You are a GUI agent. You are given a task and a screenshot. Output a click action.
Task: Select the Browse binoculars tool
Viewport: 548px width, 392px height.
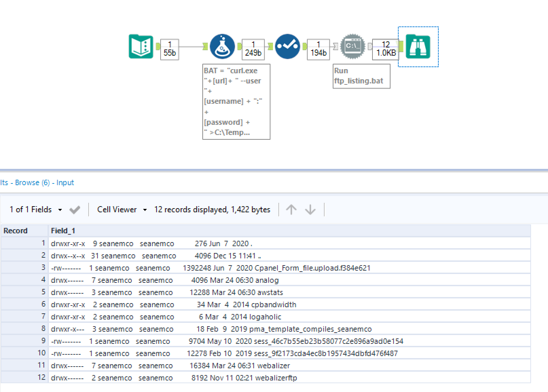pos(418,46)
